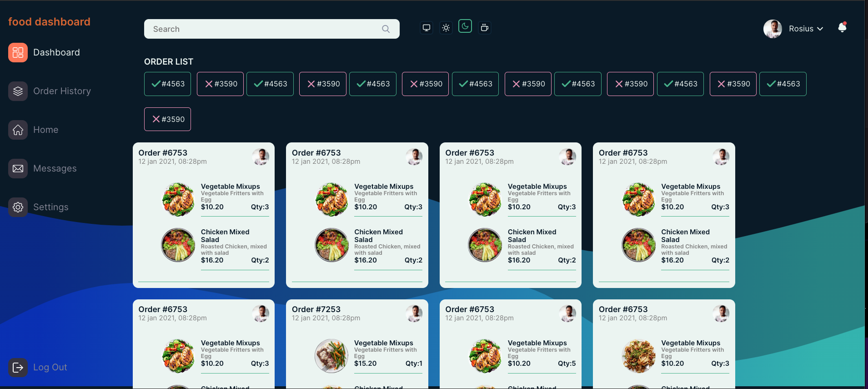This screenshot has height=389, width=868.
Task: Switch to system theme monitor icon
Action: [x=426, y=28]
